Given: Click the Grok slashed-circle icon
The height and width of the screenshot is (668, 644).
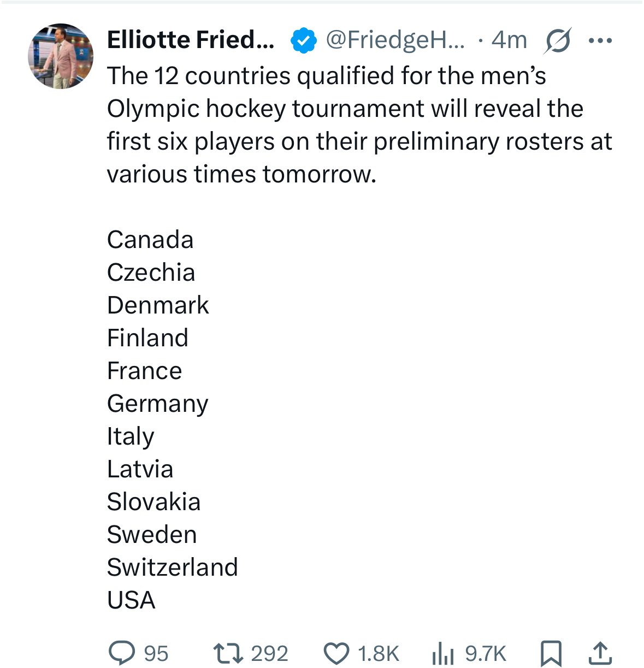Looking at the screenshot, I should click(557, 40).
